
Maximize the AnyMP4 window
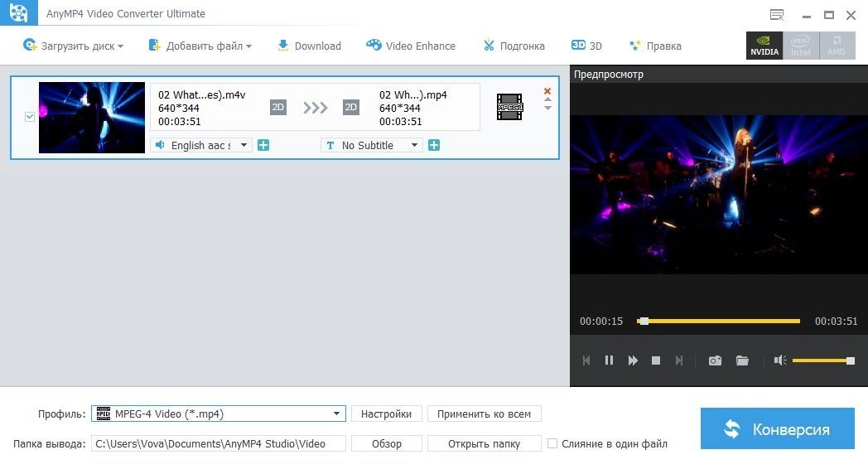(829, 15)
